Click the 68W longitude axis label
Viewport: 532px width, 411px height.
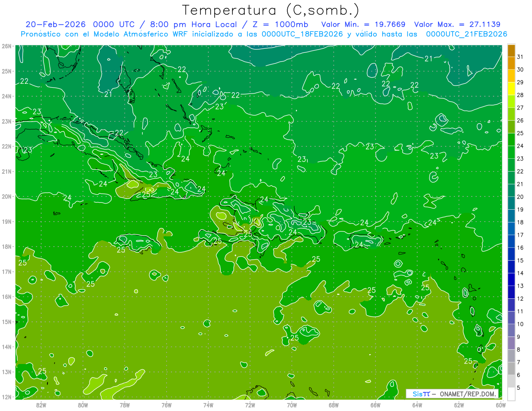pyautogui.click(x=334, y=405)
